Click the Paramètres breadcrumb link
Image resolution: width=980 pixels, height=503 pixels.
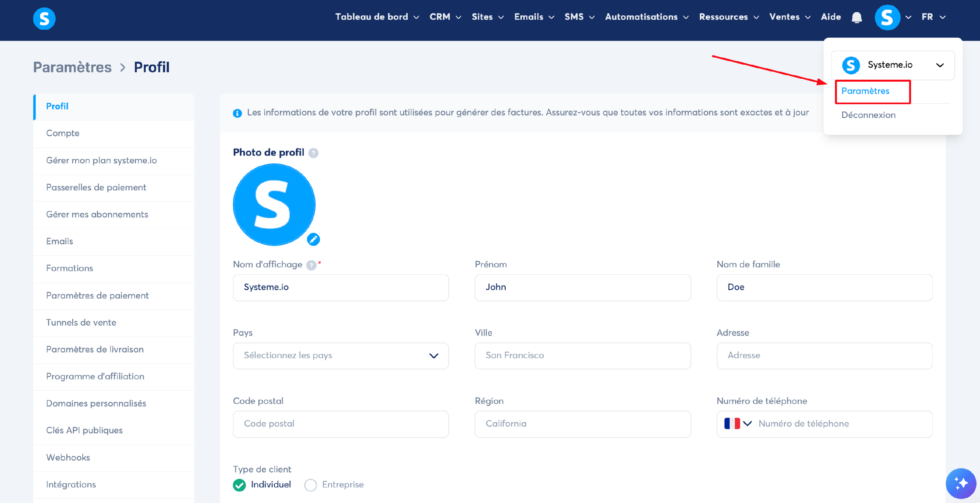pyautogui.click(x=72, y=67)
